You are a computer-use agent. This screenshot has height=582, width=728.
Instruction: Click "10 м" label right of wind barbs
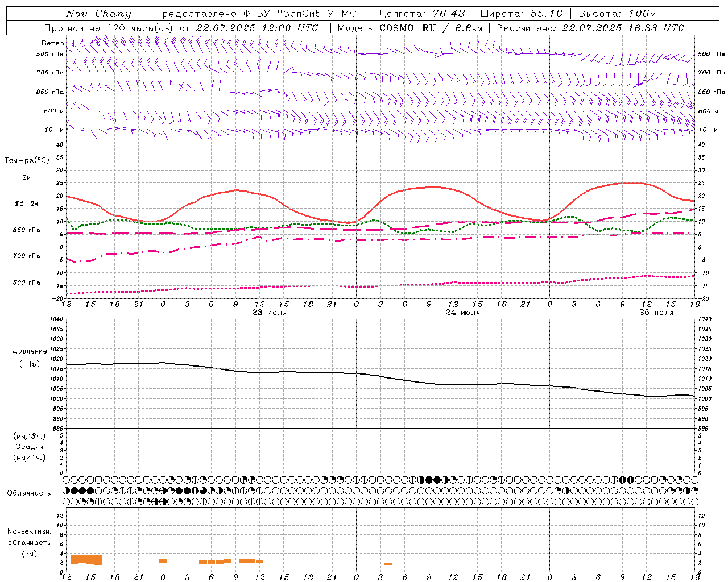tap(708, 130)
